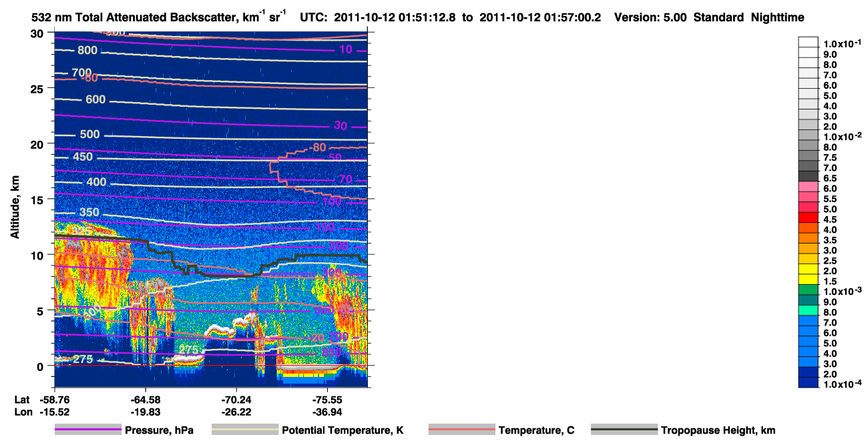Click the 25 altitude tick label
The width and height of the screenshot is (868, 445).
click(38, 88)
